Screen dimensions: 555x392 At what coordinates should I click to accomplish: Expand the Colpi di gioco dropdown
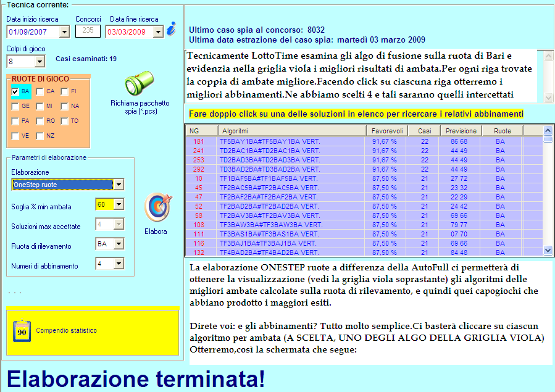coord(40,62)
